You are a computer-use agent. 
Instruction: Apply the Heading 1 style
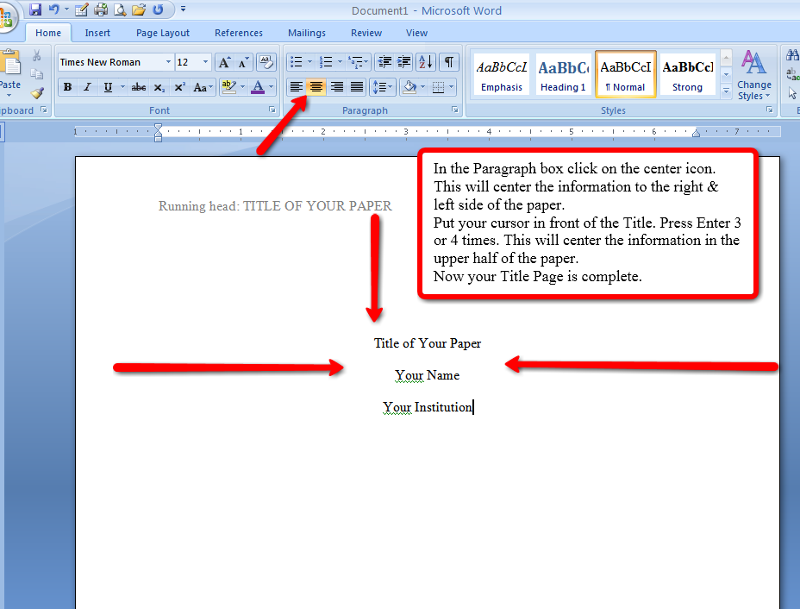pos(563,72)
